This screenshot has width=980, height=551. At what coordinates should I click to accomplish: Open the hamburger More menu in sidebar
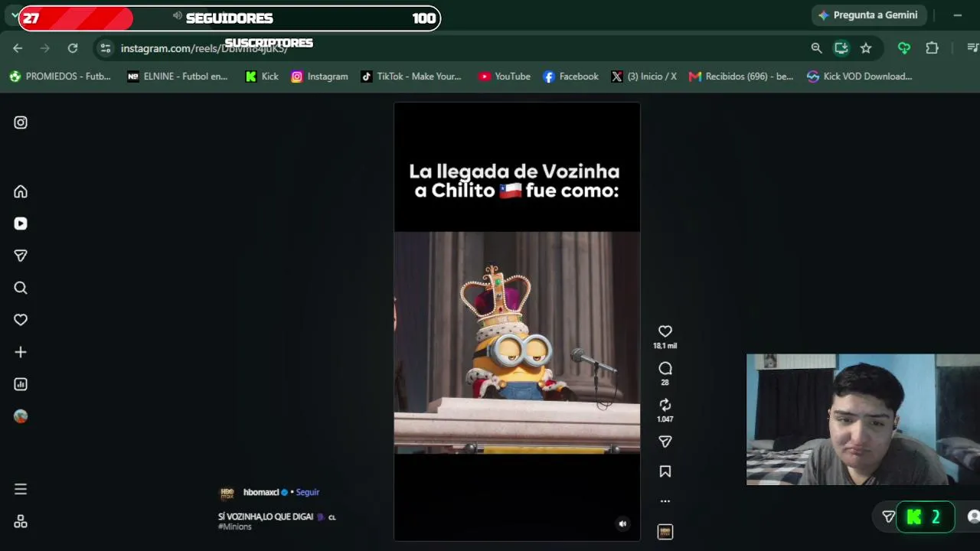[21, 489]
